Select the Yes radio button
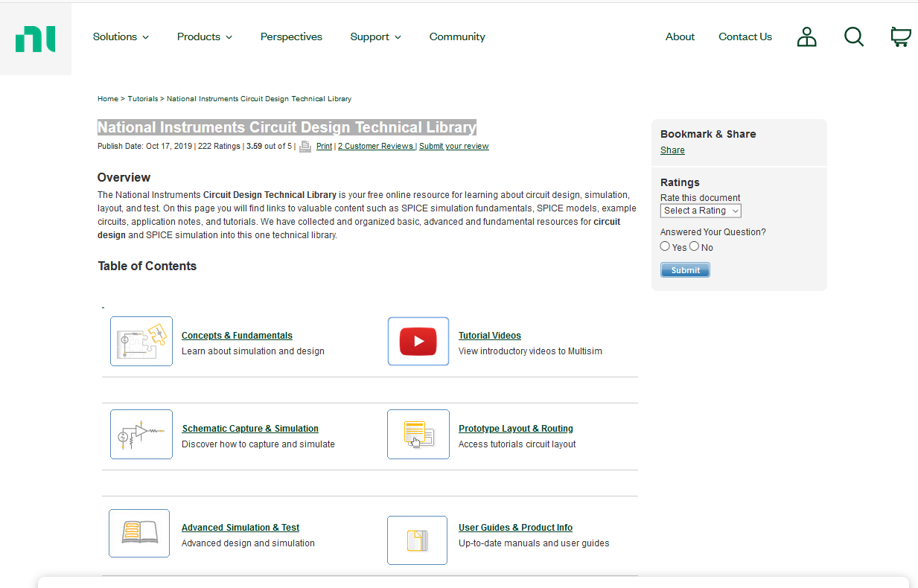This screenshot has height=588, width=918. pyautogui.click(x=665, y=246)
